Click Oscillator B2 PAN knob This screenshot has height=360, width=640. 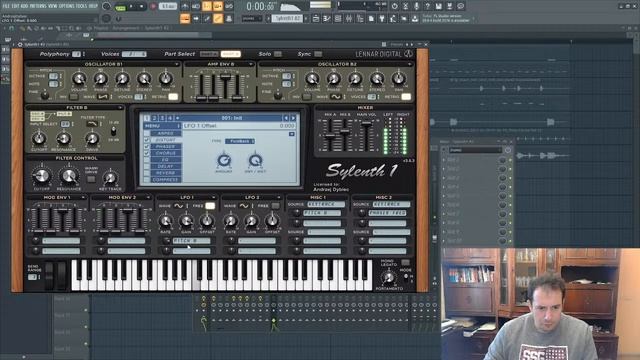pyautogui.click(x=399, y=78)
